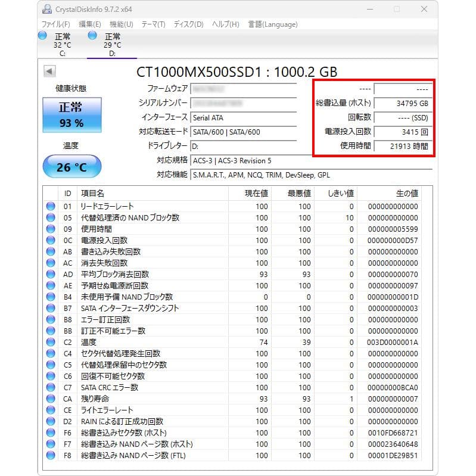The height and width of the screenshot is (476, 476).
Task: Click the disk title CT1000MX500SSD1 : 1000.2 GB
Action: (x=237, y=72)
